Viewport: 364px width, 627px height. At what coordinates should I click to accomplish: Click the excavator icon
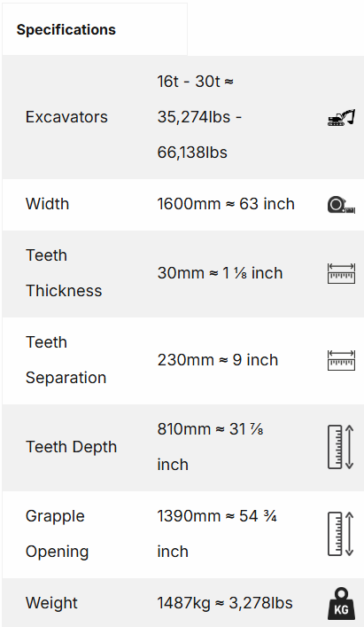point(341,118)
